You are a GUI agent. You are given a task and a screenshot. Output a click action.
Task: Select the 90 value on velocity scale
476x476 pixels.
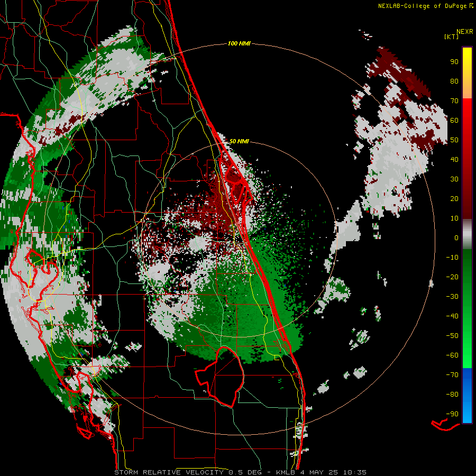point(454,62)
